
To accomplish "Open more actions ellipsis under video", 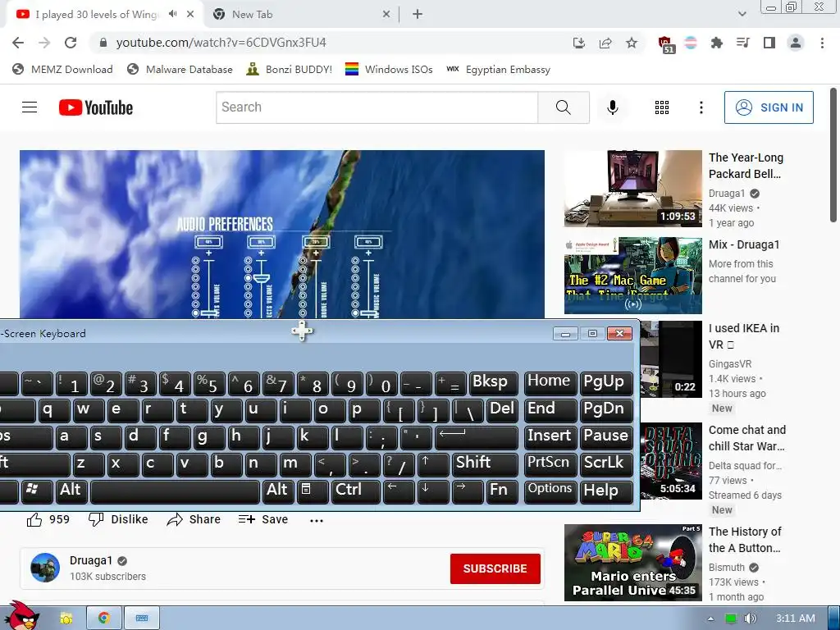I will pos(317,520).
